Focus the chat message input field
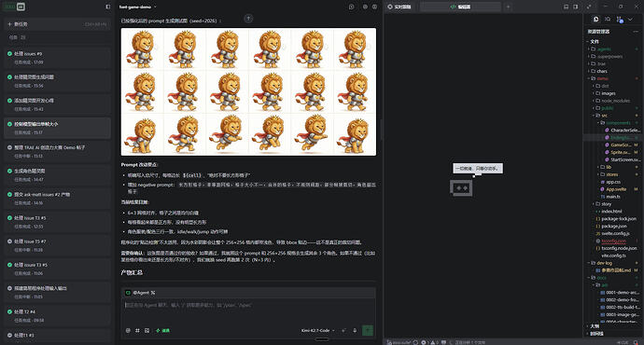 tap(248, 305)
